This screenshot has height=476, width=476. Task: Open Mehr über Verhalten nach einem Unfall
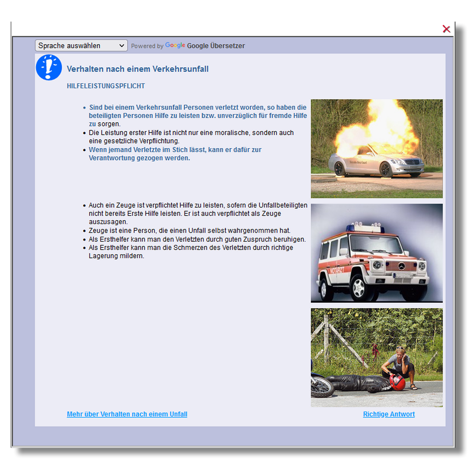(x=127, y=414)
